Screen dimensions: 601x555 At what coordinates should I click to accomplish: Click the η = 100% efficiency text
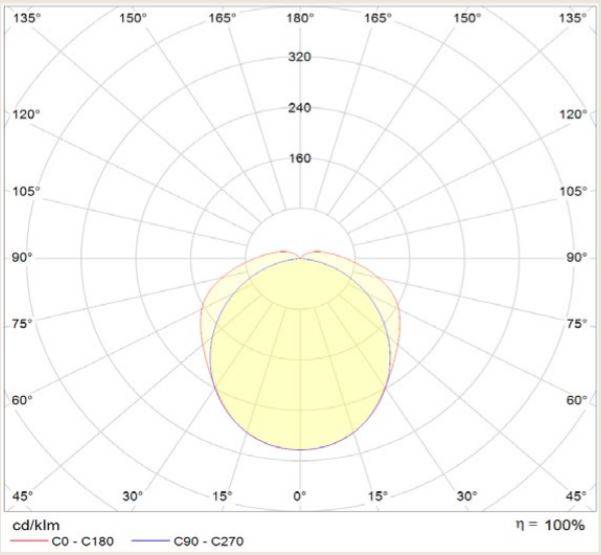pyautogui.click(x=550, y=525)
